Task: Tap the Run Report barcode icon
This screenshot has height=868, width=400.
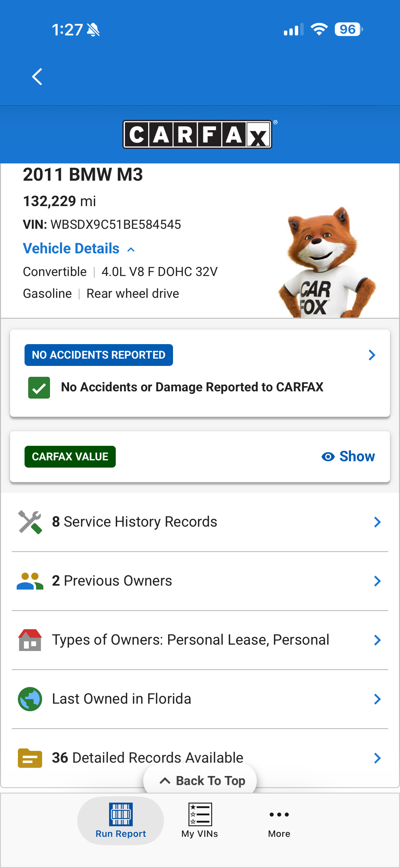Action: tap(121, 814)
